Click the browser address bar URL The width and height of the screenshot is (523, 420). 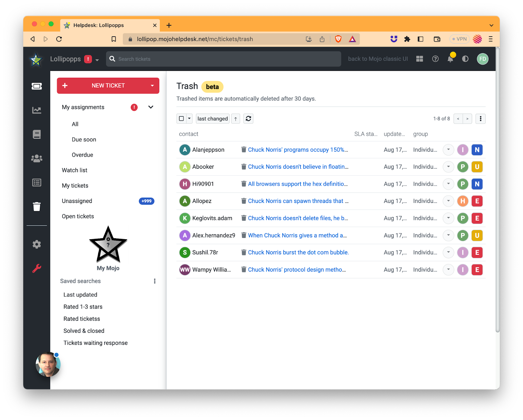click(x=195, y=39)
